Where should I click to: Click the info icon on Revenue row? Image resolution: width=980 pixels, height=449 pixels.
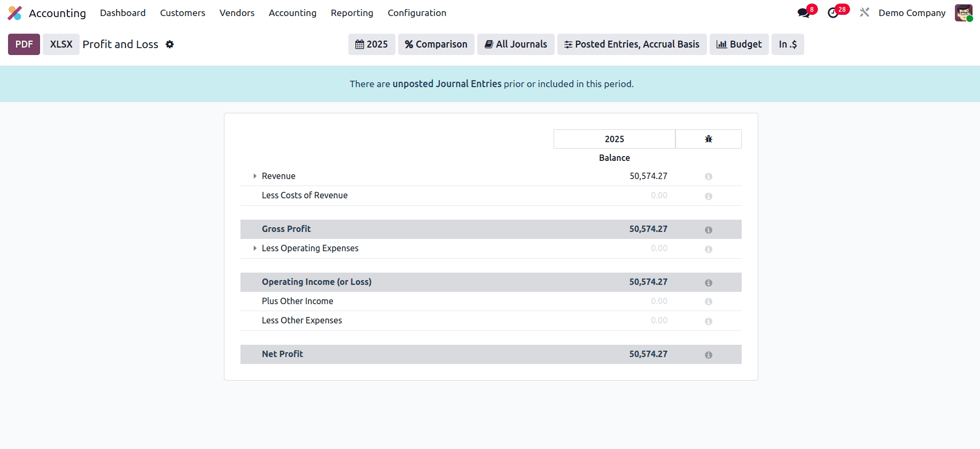709,176
